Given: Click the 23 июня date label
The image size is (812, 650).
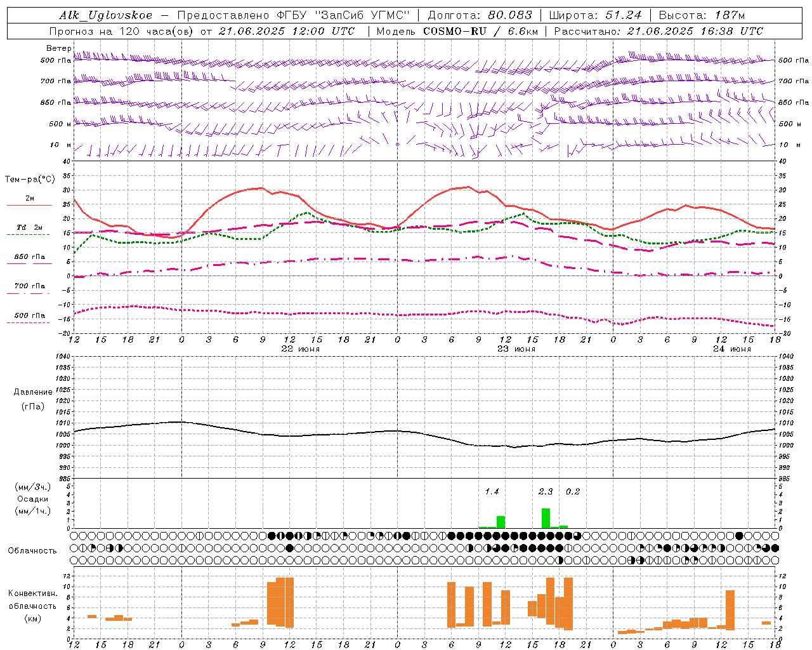Looking at the screenshot, I should [x=516, y=349].
